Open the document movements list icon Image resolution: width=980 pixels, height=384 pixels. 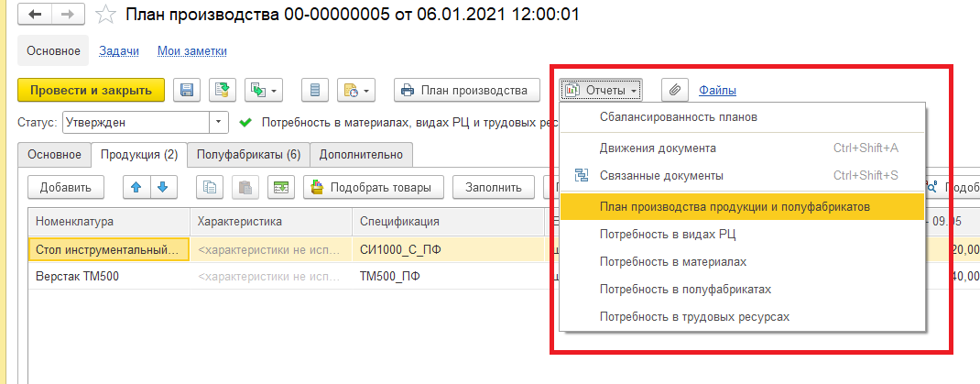click(x=315, y=90)
